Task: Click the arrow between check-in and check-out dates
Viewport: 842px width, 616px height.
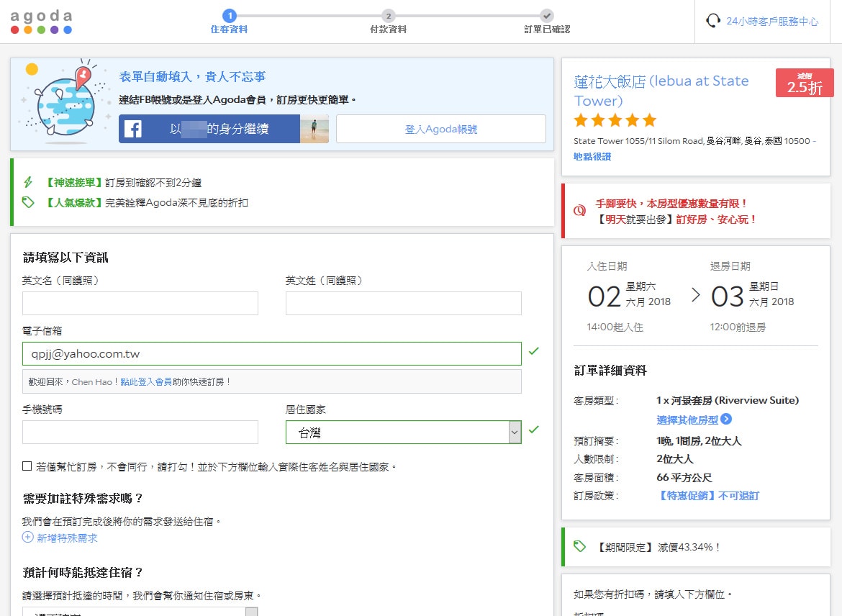Action: point(696,295)
